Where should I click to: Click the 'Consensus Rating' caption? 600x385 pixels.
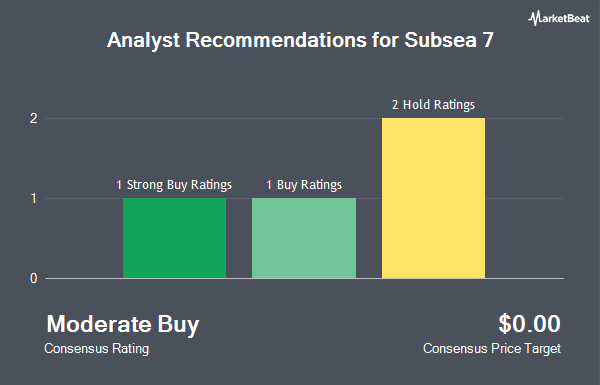tap(96, 349)
